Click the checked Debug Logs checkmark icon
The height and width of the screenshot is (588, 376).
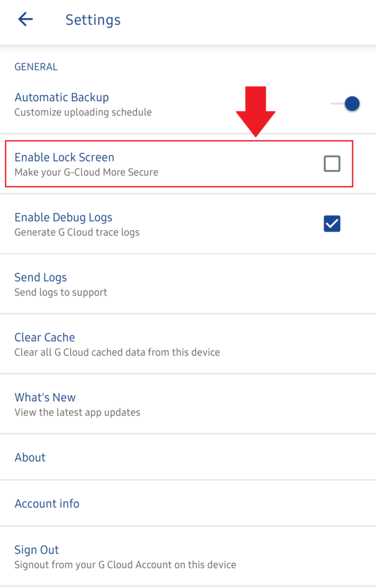tap(332, 223)
